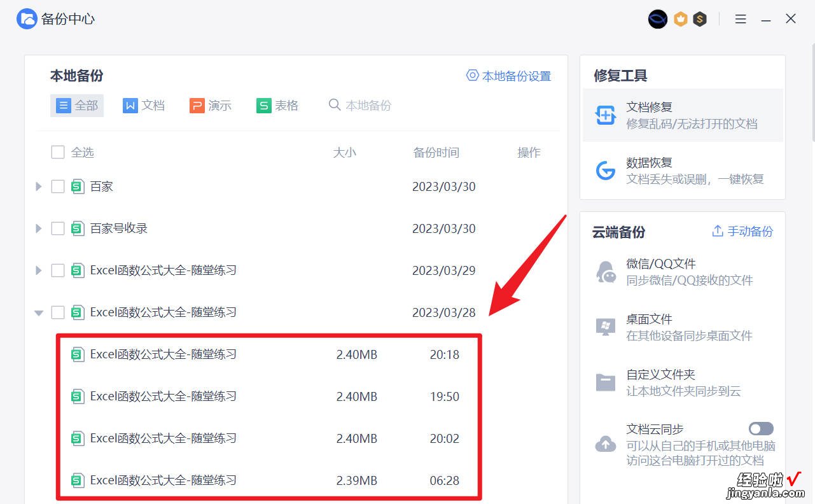815x504 pixels.
Task: Enable the 文档云同步 toggle switch
Action: click(x=761, y=429)
